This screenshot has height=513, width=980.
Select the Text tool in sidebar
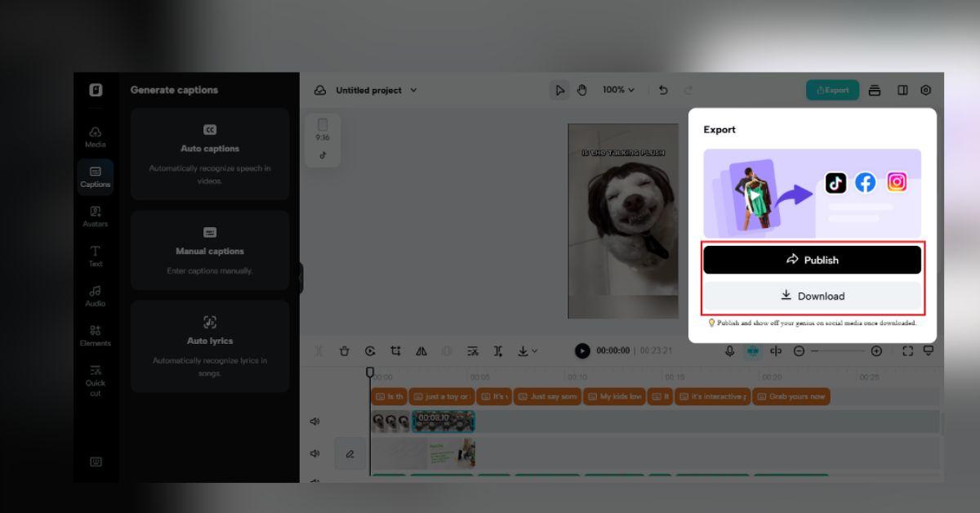tap(96, 256)
